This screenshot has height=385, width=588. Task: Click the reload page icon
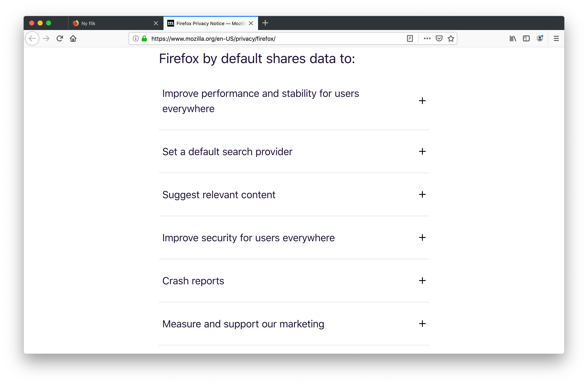[60, 39]
